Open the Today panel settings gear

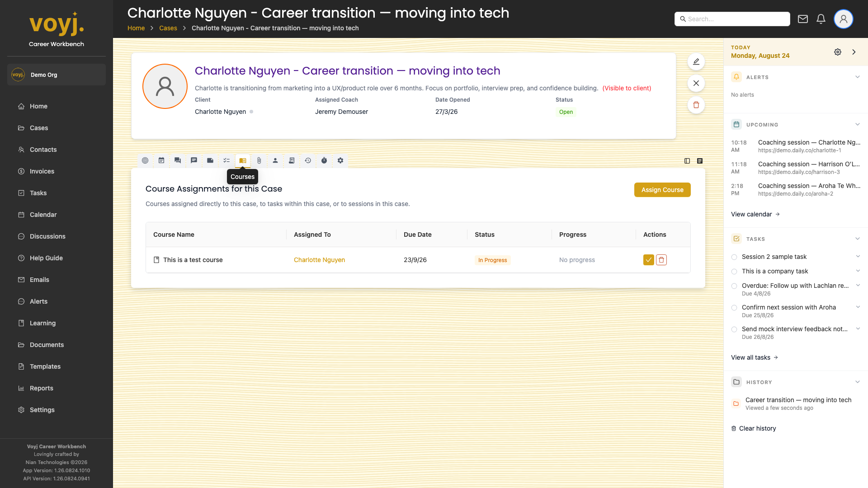click(x=838, y=52)
